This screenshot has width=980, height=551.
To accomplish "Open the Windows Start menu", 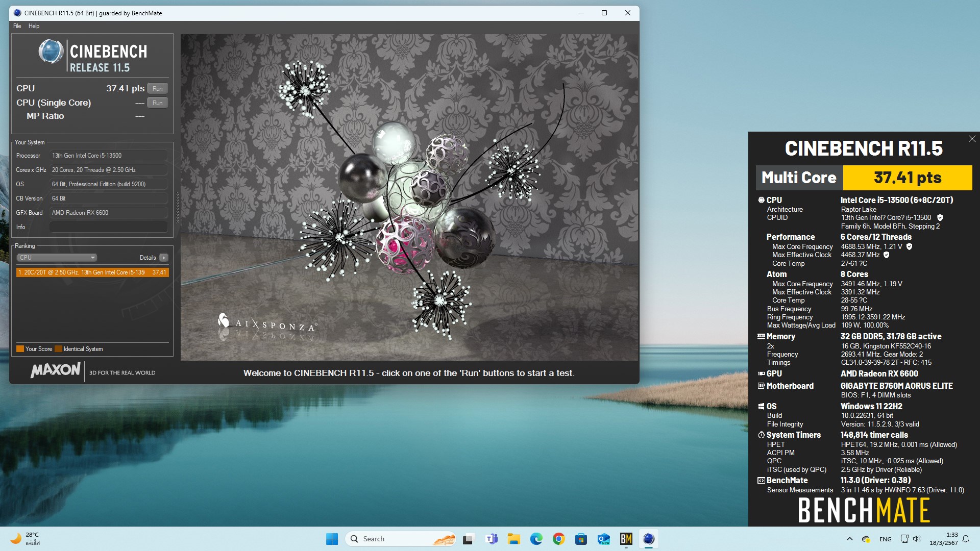I will point(332,539).
